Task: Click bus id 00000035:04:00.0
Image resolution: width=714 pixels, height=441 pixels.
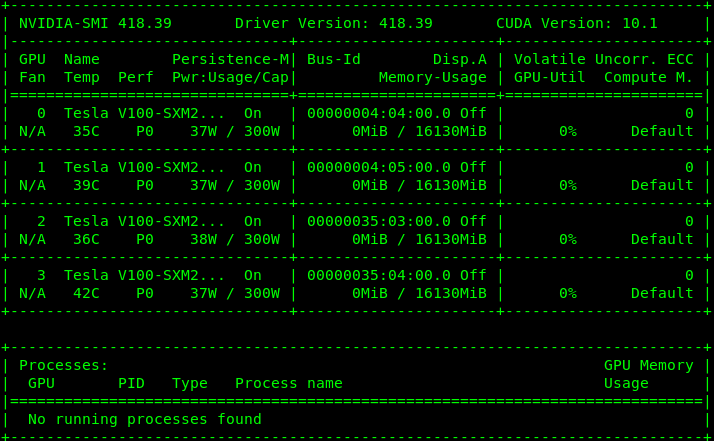Action: pos(379,275)
